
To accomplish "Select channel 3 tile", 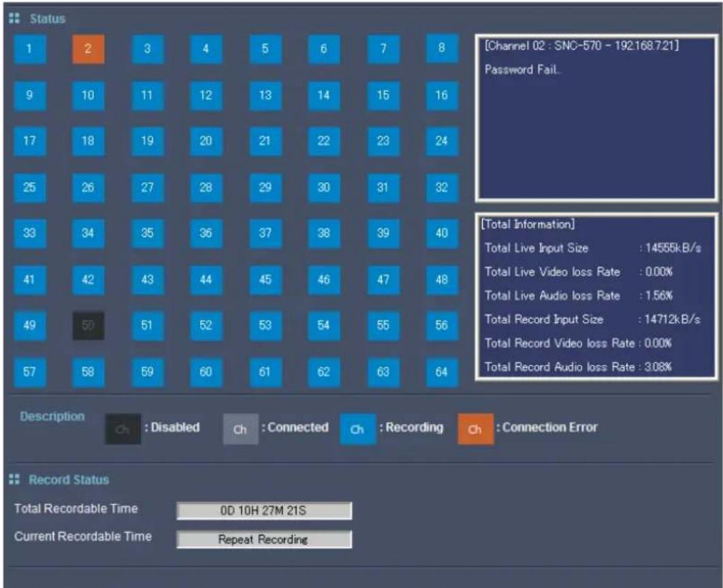I will coord(147,49).
